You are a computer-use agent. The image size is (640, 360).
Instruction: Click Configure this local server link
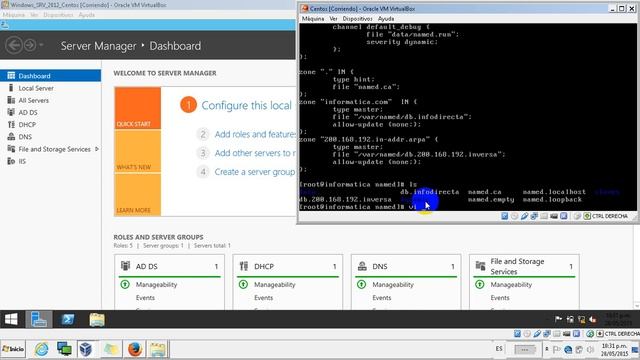tap(247, 105)
